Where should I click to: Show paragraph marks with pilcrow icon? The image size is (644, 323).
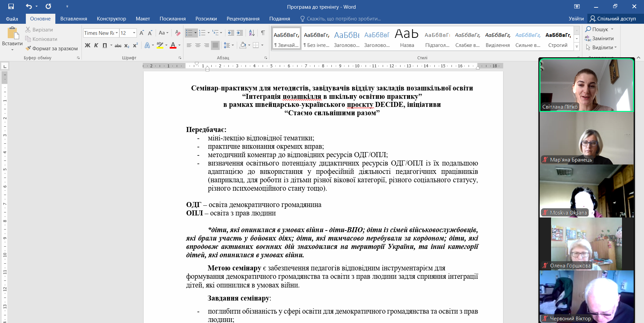pyautogui.click(x=263, y=33)
